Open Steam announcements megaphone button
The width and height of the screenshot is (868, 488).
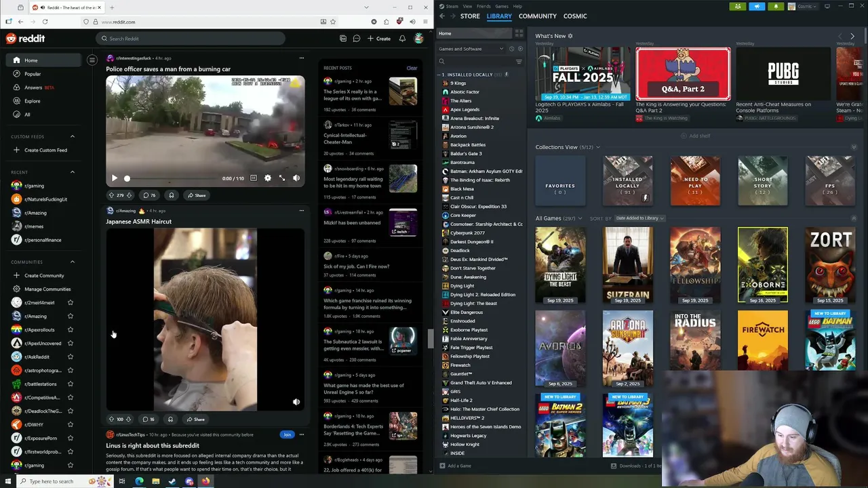(x=757, y=6)
